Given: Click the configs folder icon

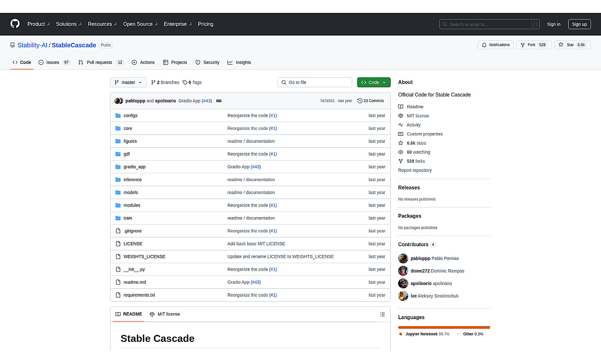Looking at the screenshot, I should click(118, 115).
